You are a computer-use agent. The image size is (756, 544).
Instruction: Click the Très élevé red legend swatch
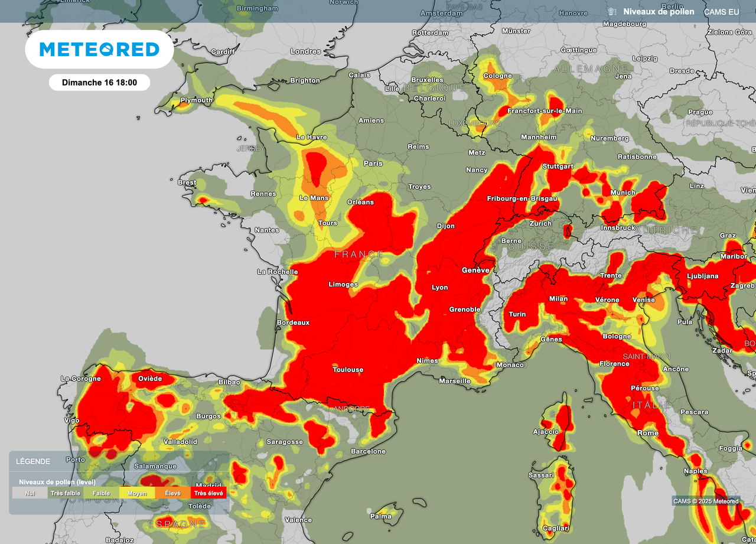208,493
